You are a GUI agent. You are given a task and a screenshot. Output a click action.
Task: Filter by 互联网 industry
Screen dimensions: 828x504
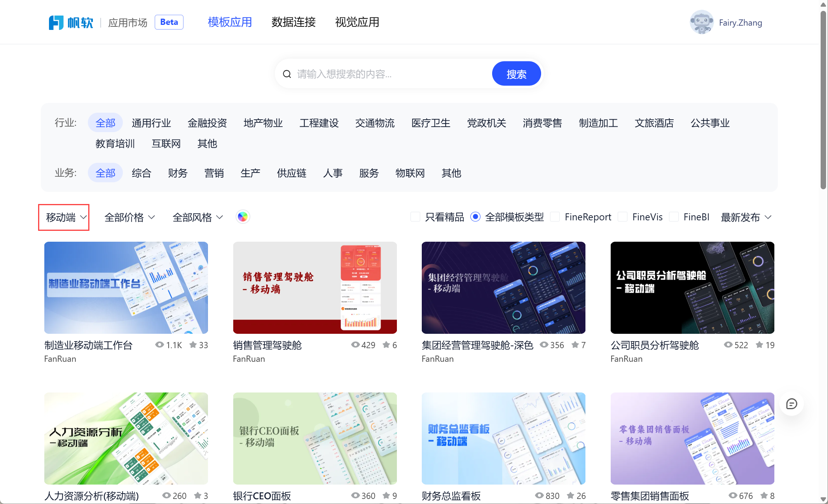point(166,143)
